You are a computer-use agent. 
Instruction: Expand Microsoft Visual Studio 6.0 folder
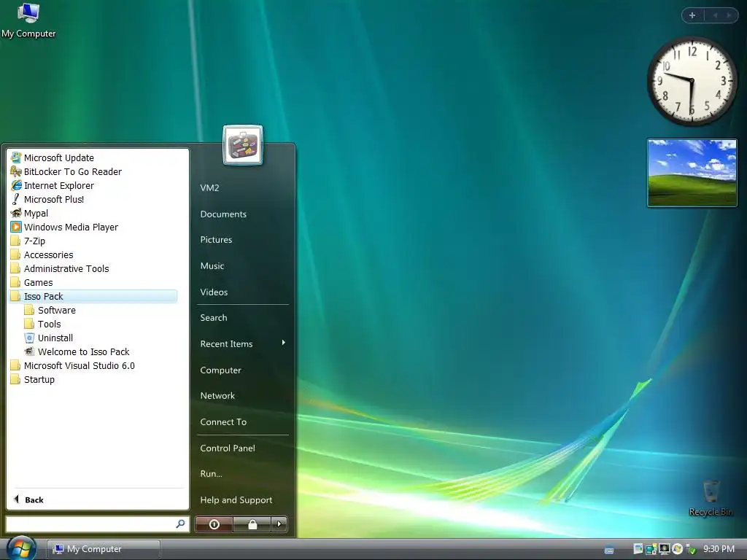pyautogui.click(x=72, y=365)
